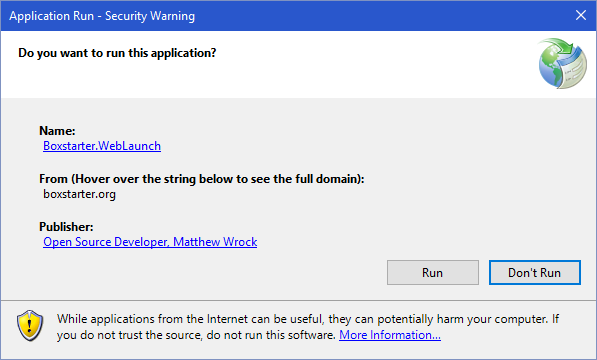
Task: Click the yellow warning shield icon
Action: [30, 325]
